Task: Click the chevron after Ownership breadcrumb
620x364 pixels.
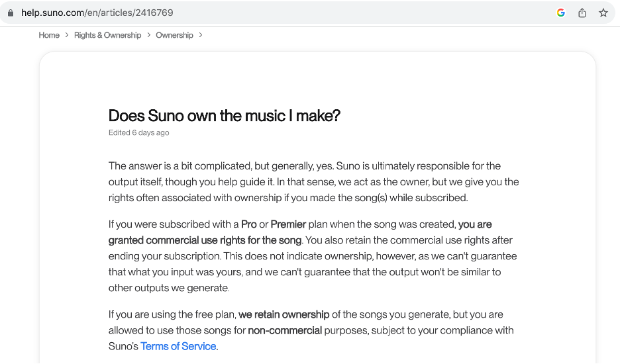Action: [x=201, y=35]
